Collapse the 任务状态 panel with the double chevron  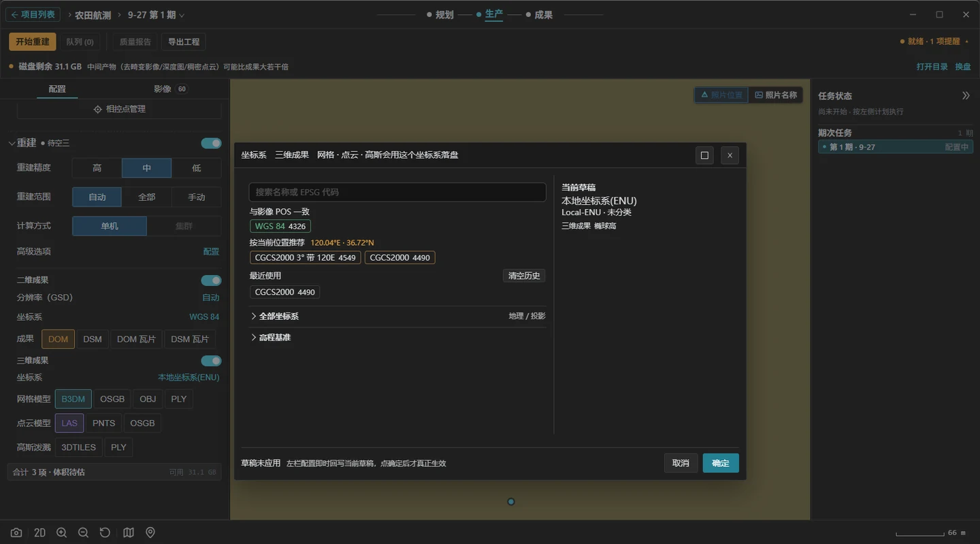[966, 96]
